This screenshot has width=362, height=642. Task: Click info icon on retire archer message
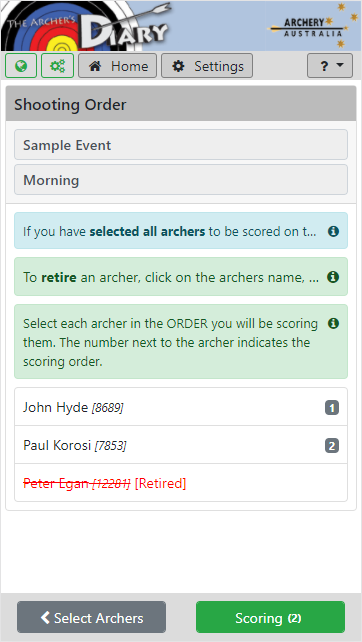click(333, 277)
